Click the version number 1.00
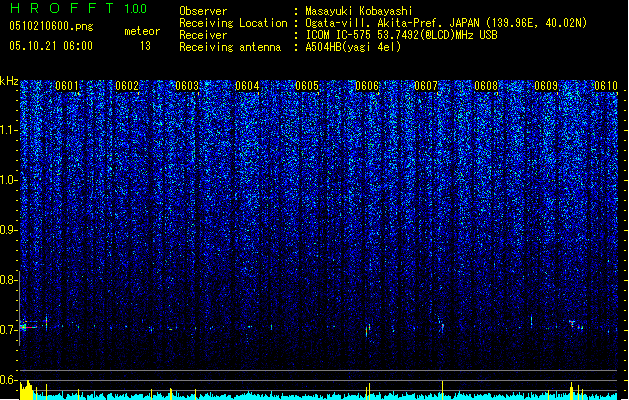This screenshot has height=400, width=629. [x=136, y=8]
